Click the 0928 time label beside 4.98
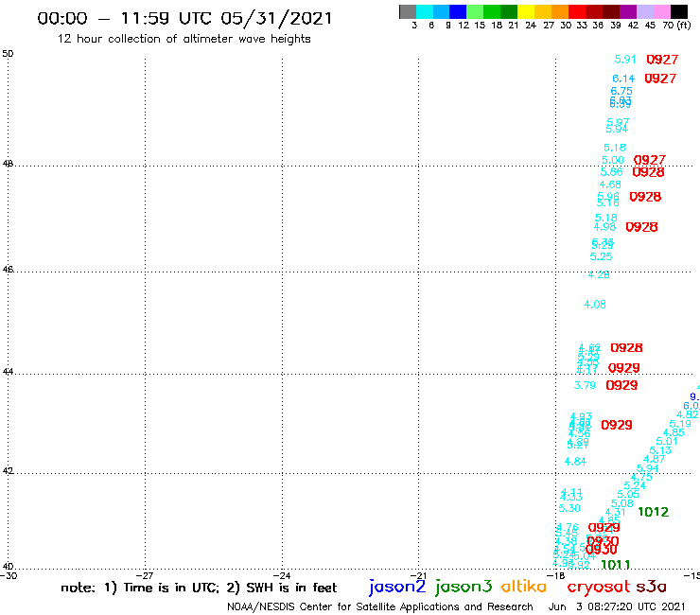The width and height of the screenshot is (700, 615). (642, 227)
